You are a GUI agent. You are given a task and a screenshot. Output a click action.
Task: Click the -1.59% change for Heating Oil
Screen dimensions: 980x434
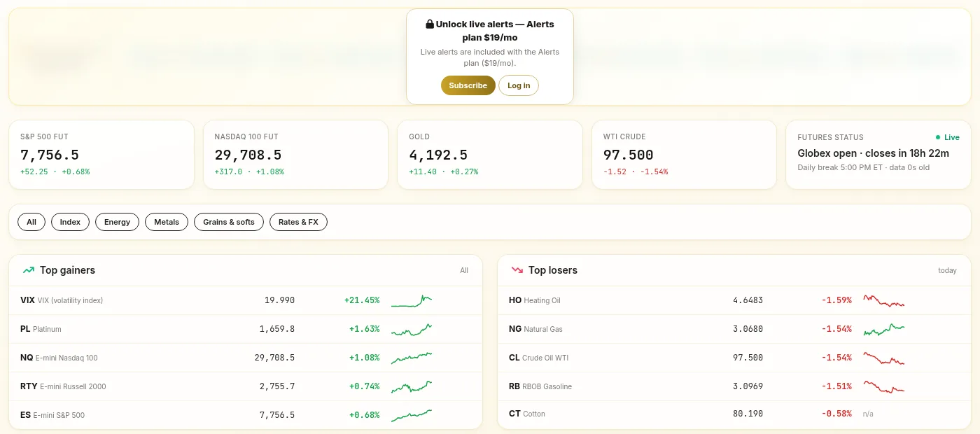point(836,300)
